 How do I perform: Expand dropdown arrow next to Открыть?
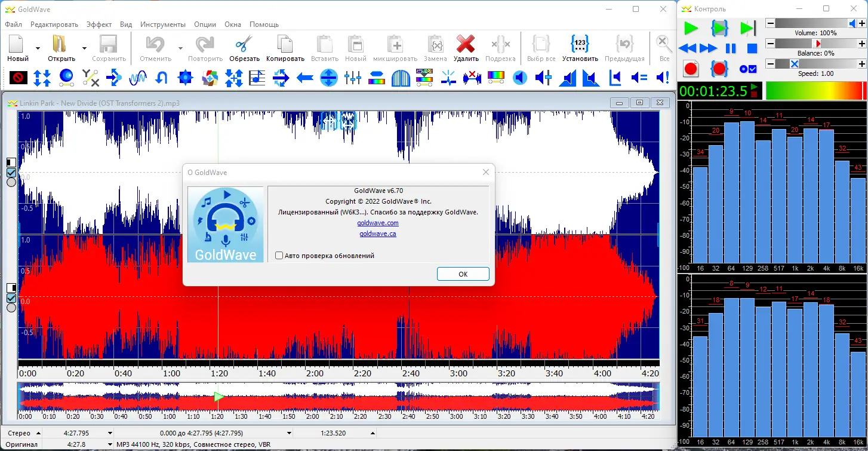[84, 48]
